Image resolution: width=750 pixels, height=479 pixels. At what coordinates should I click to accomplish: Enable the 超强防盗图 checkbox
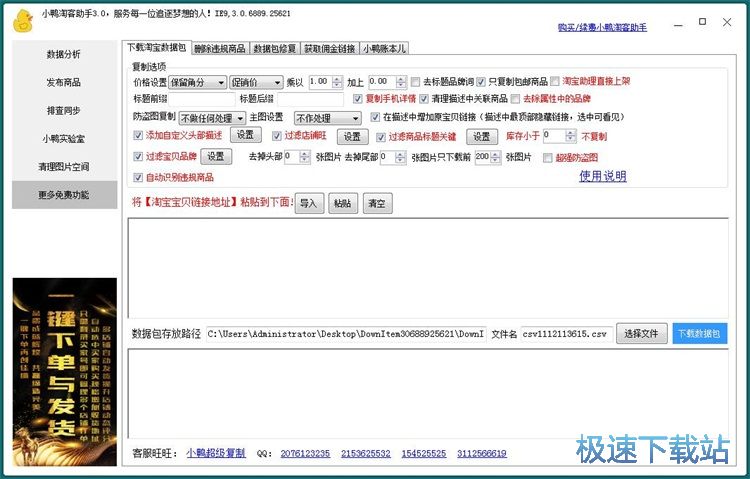pyautogui.click(x=547, y=157)
